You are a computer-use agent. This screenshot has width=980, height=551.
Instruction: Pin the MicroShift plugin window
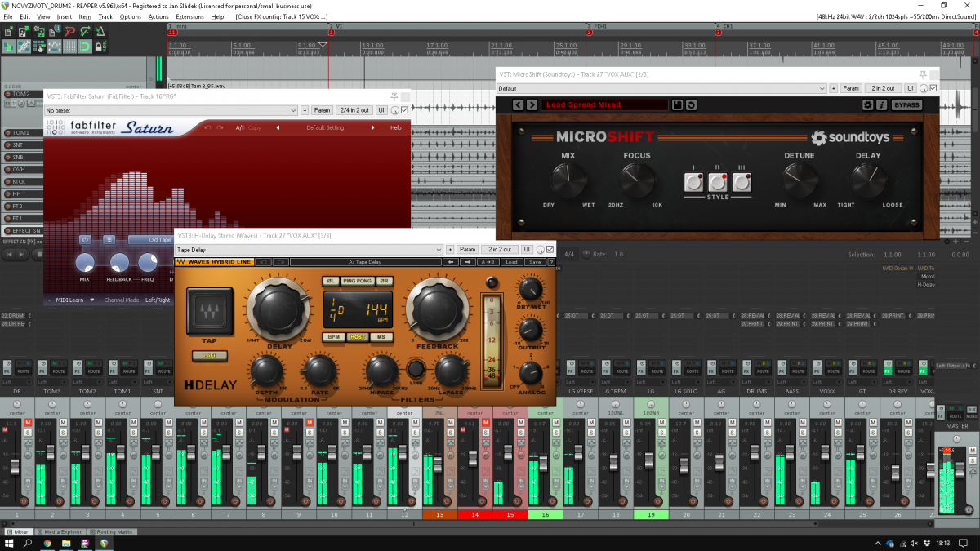pyautogui.click(x=923, y=74)
